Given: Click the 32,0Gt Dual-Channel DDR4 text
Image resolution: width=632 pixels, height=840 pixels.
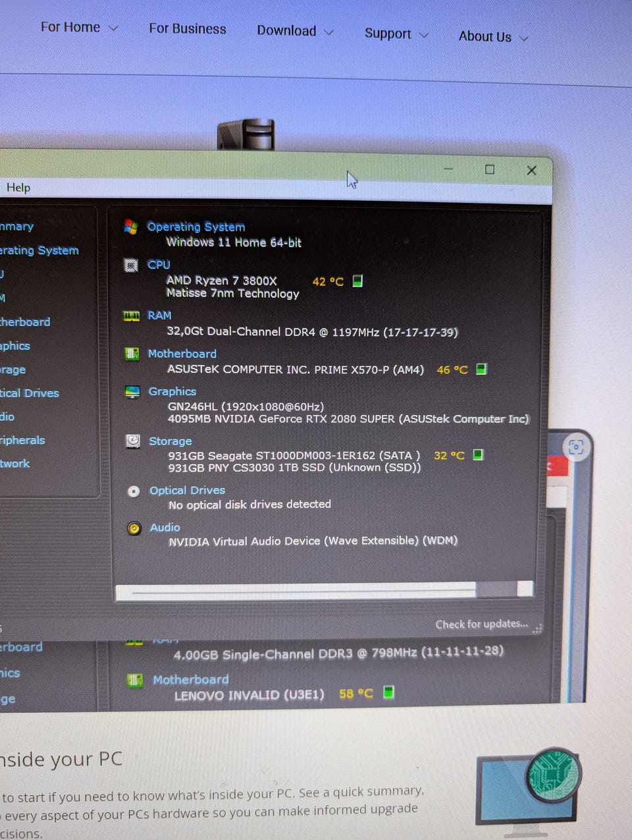Looking at the screenshot, I should coord(312,332).
